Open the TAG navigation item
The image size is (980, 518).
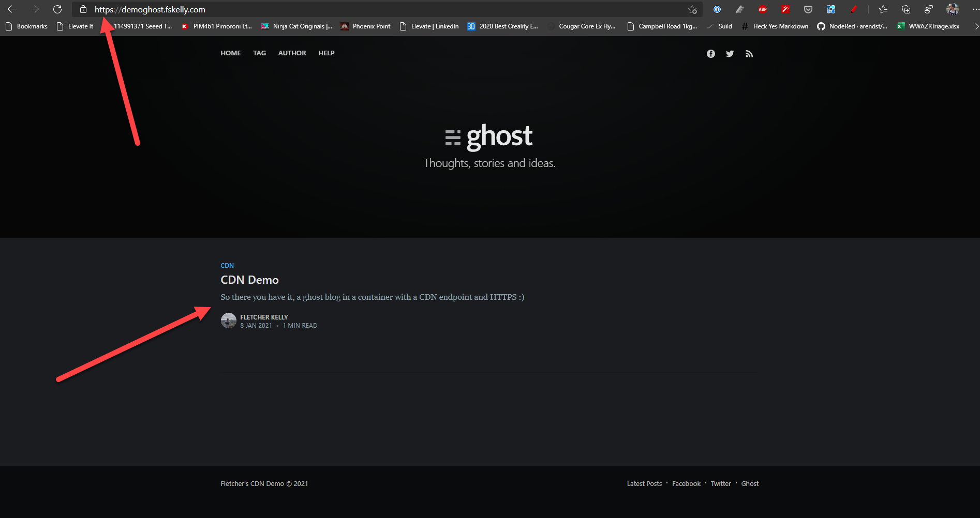click(260, 53)
